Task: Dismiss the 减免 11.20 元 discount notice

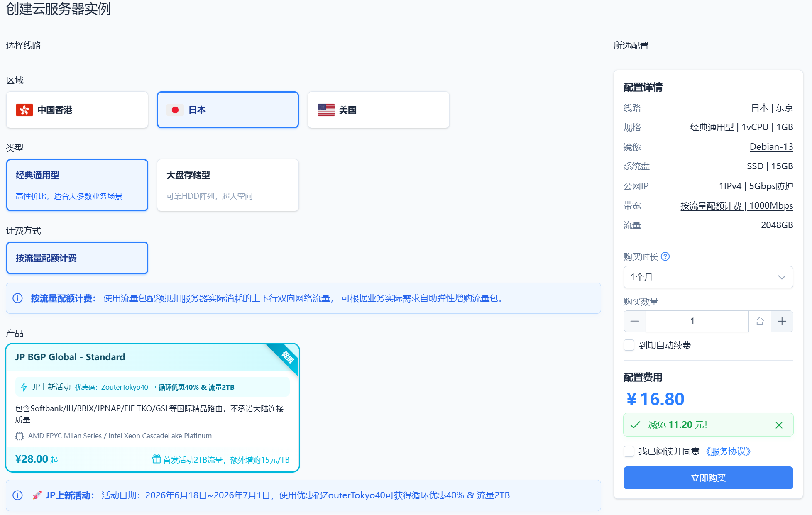Action: click(x=779, y=425)
